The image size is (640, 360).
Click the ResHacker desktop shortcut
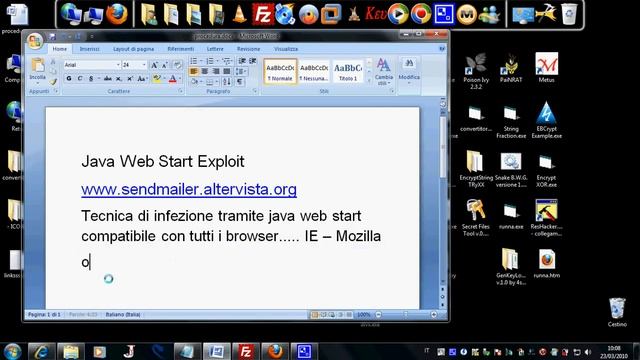pos(546,218)
